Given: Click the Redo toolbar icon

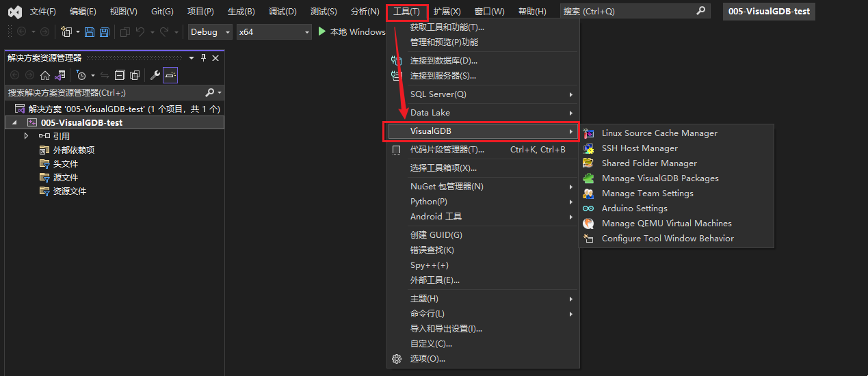Looking at the screenshot, I should (164, 32).
